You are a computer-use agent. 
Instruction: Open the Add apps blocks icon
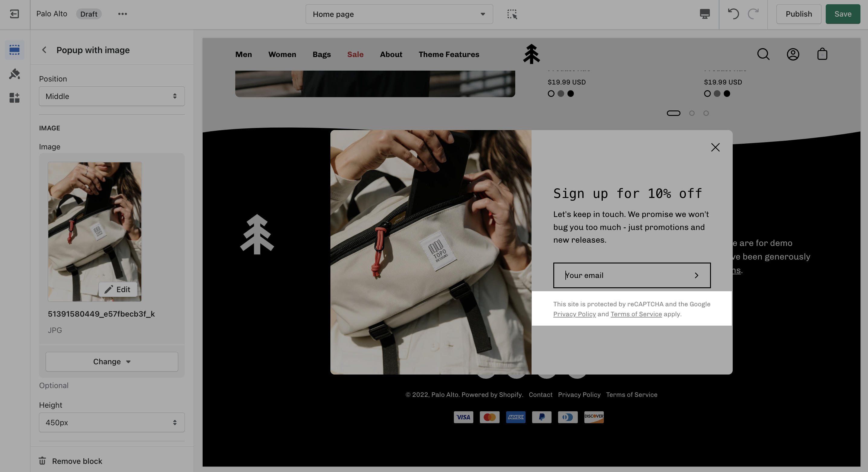(14, 98)
